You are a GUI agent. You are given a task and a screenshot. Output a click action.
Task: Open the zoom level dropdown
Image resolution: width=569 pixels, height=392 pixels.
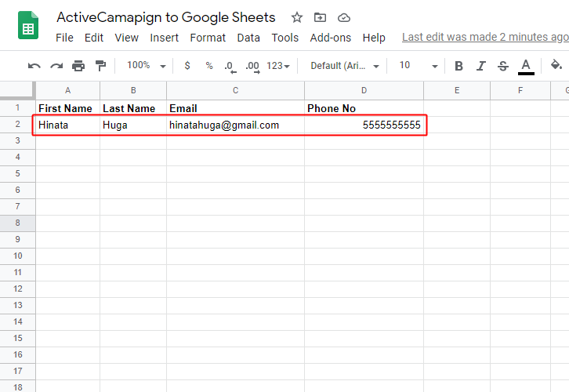[147, 65]
